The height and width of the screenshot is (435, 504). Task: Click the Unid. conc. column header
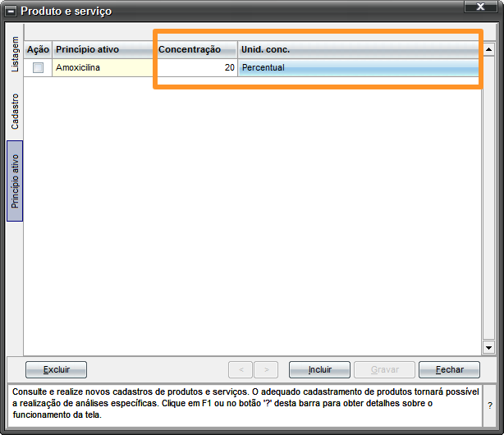[x=359, y=49]
